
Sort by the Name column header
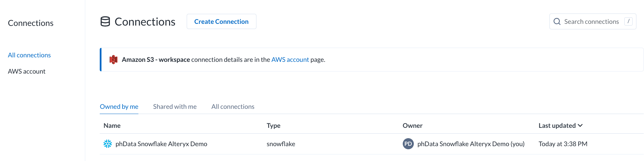coord(112,125)
